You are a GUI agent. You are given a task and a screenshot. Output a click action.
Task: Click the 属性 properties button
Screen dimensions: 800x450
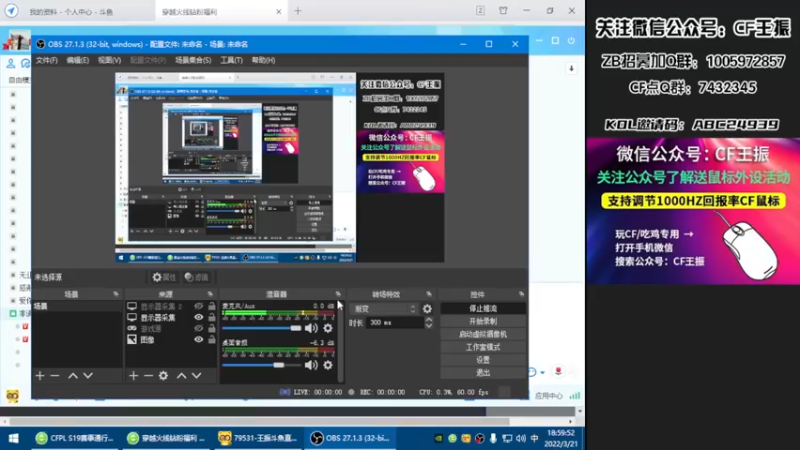tap(164, 277)
